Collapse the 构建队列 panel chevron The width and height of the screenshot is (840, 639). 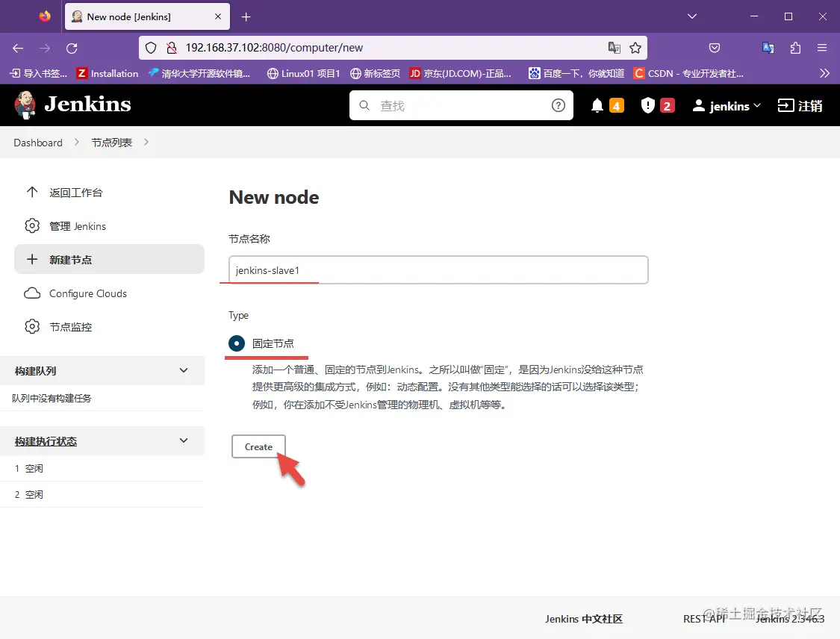click(183, 371)
